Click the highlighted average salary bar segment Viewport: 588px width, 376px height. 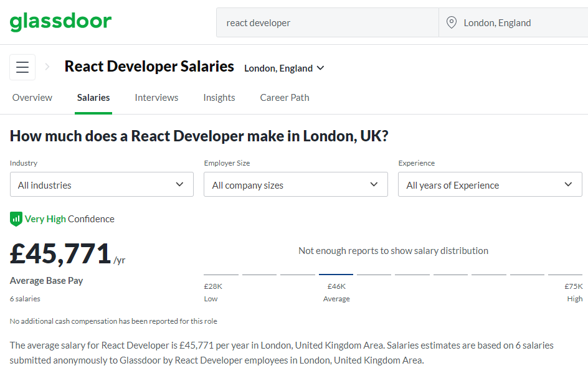[336, 275]
